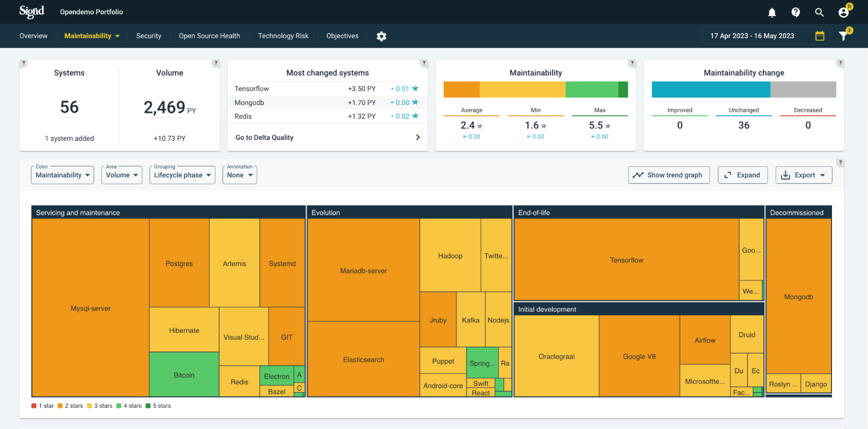Screen dimensions: 868x429
Task: Open the filter funnel icon
Action: click(843, 36)
